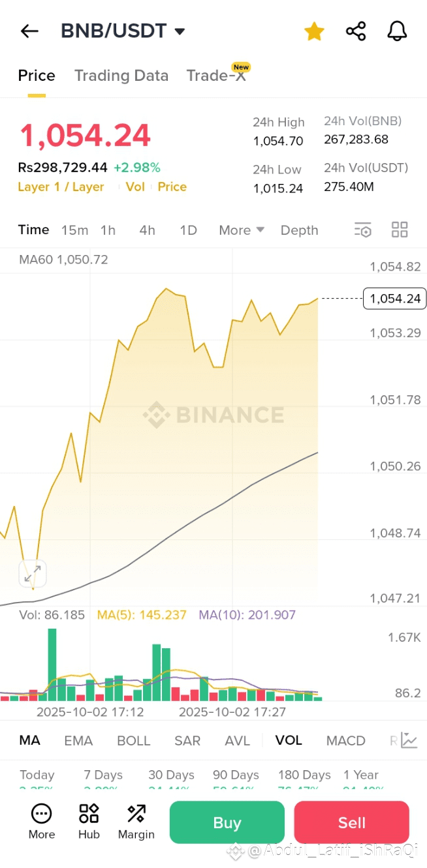Screen dimensions: 427x868
Task: Tap the green Buy button
Action: pos(227,822)
